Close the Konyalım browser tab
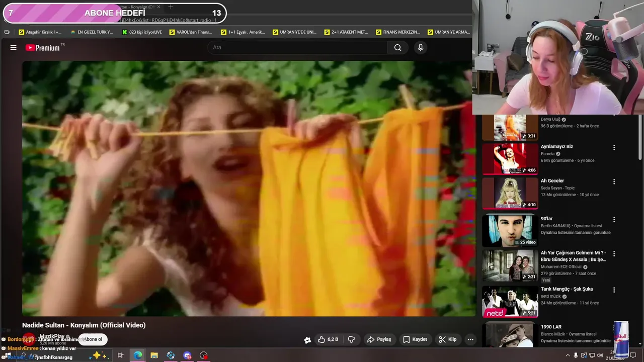644x362 pixels. pyautogui.click(x=158, y=7)
